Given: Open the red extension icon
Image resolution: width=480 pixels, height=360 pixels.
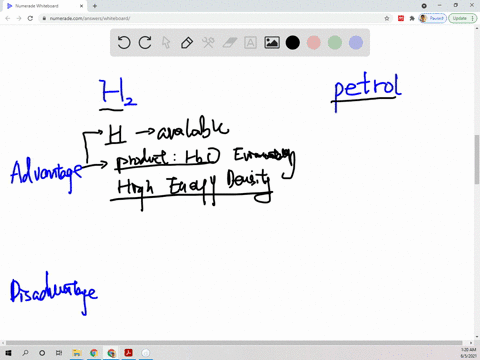Looking at the screenshot, I should (401, 18).
